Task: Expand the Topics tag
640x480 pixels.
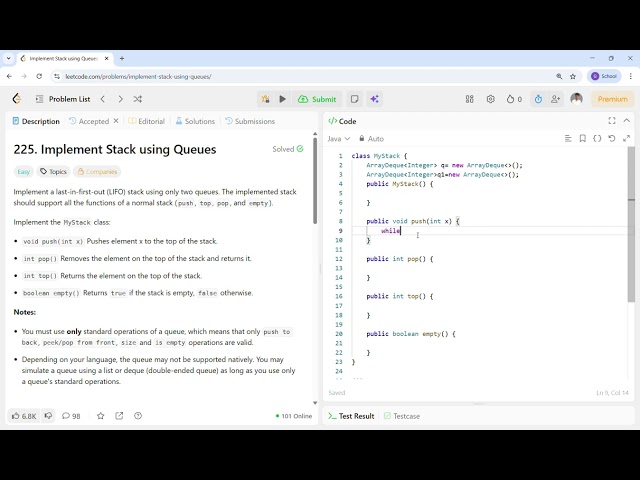Action: coord(53,171)
